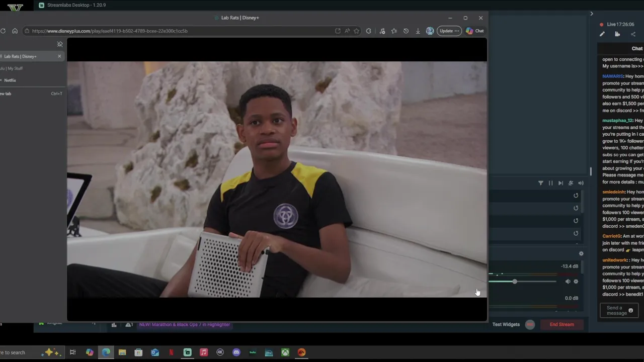The height and width of the screenshot is (362, 644).
Task: Replay the fourth event in the list
Action: [576, 233]
